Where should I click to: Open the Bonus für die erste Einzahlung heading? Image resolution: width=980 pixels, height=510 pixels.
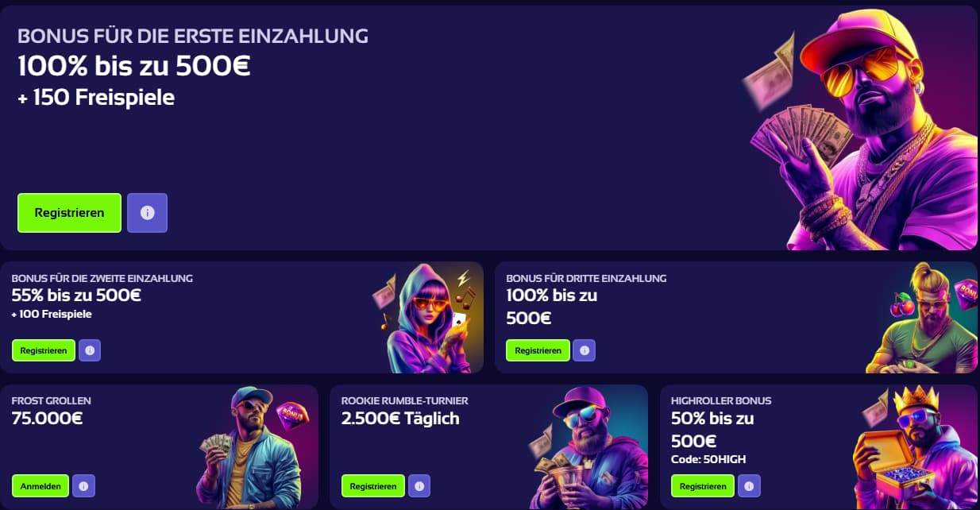click(193, 36)
